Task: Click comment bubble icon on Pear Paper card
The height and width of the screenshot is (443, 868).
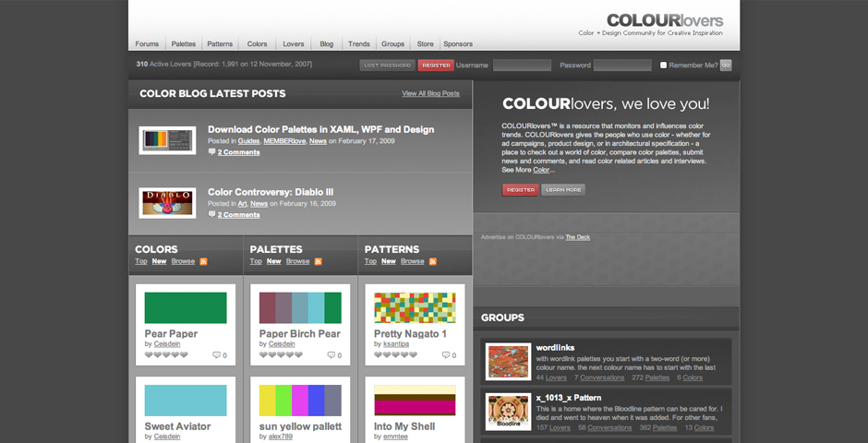Action: [216, 355]
